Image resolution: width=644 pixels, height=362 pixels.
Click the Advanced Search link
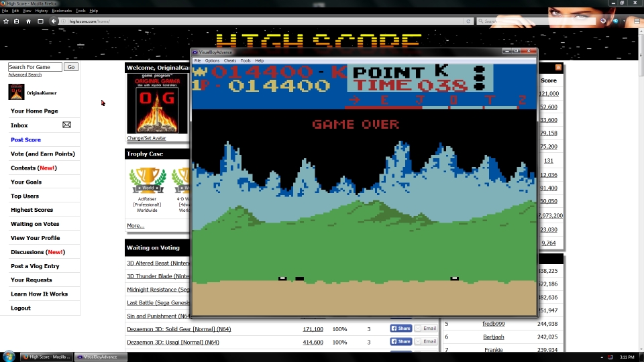(25, 74)
